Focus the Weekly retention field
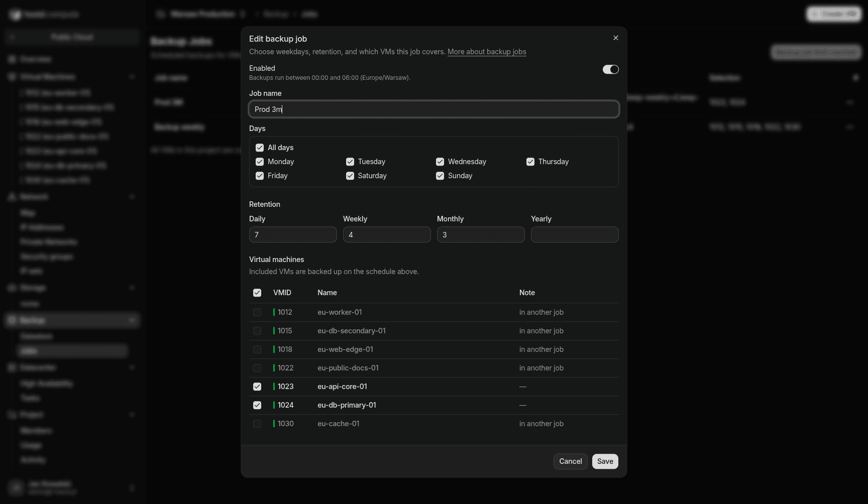 pyautogui.click(x=387, y=234)
